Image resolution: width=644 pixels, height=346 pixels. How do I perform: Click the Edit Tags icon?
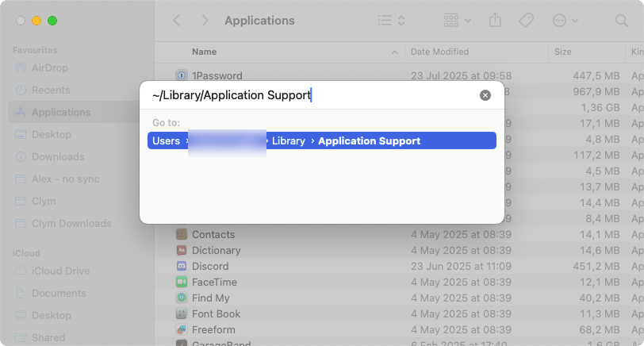(526, 21)
